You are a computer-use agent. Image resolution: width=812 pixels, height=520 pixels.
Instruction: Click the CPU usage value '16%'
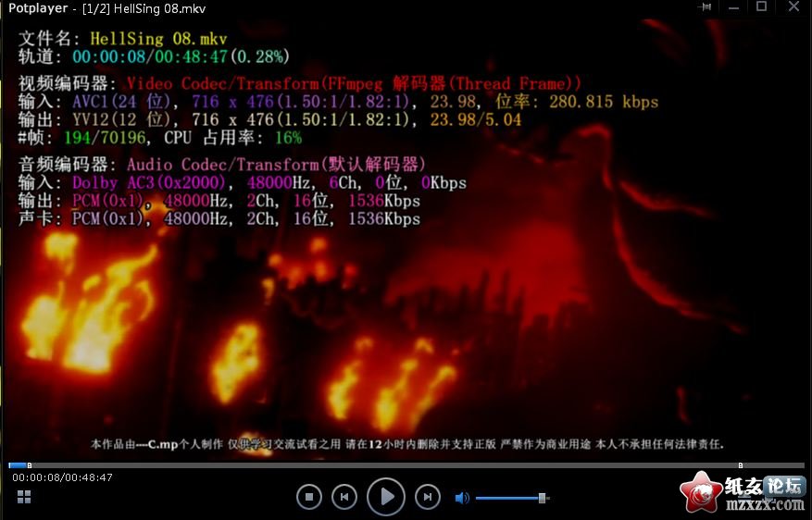tap(289, 138)
